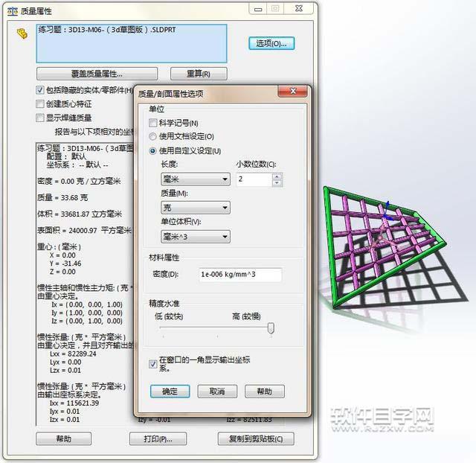Click the 密度(D) density input field
476x463 pixels.
coord(239,275)
